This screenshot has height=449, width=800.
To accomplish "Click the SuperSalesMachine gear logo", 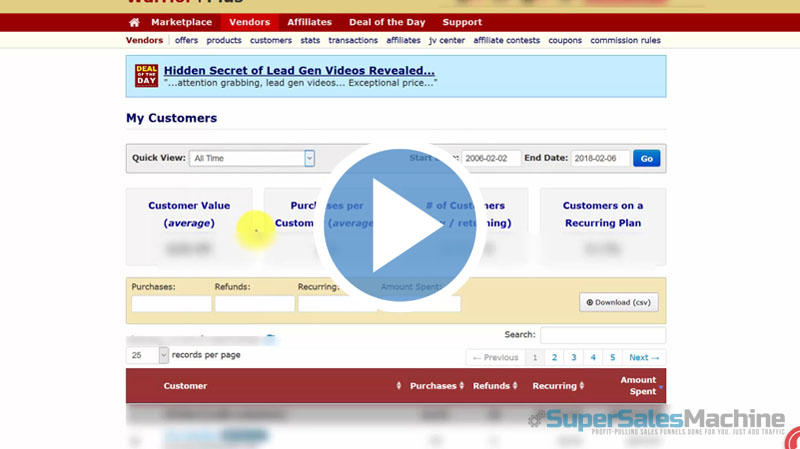I will click(x=537, y=420).
